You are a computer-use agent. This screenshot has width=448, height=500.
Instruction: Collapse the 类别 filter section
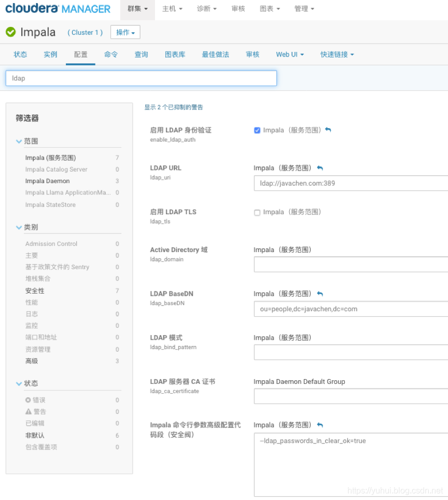pos(19,227)
